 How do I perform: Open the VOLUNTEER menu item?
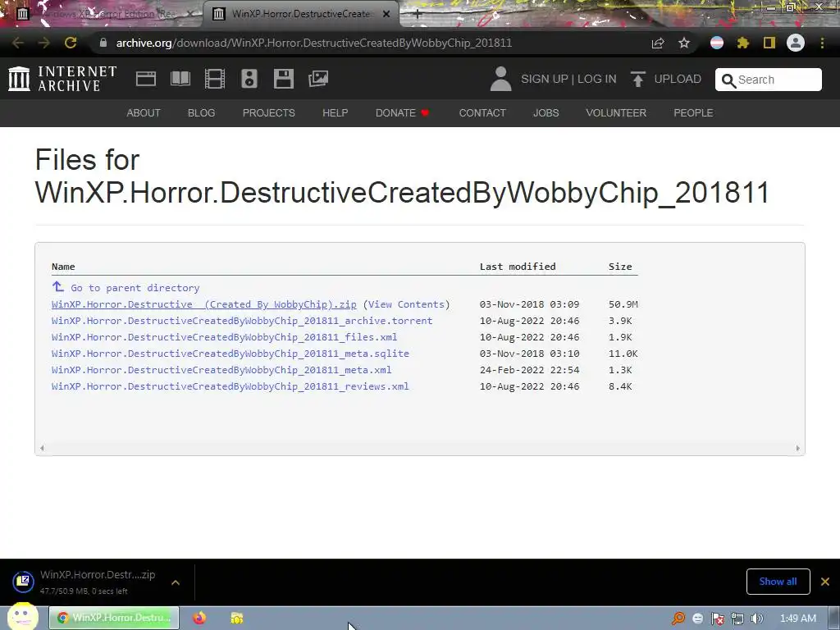[x=615, y=113]
